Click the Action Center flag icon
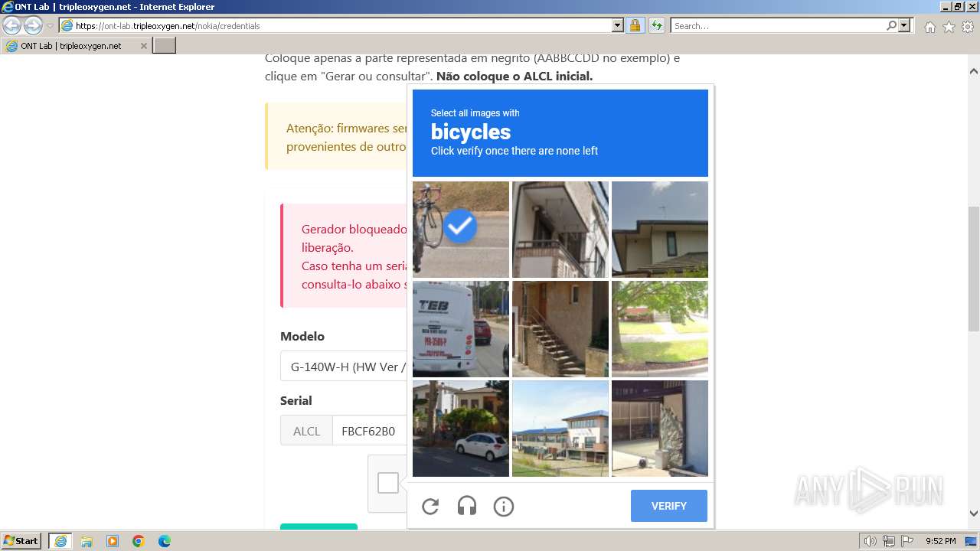 [906, 541]
